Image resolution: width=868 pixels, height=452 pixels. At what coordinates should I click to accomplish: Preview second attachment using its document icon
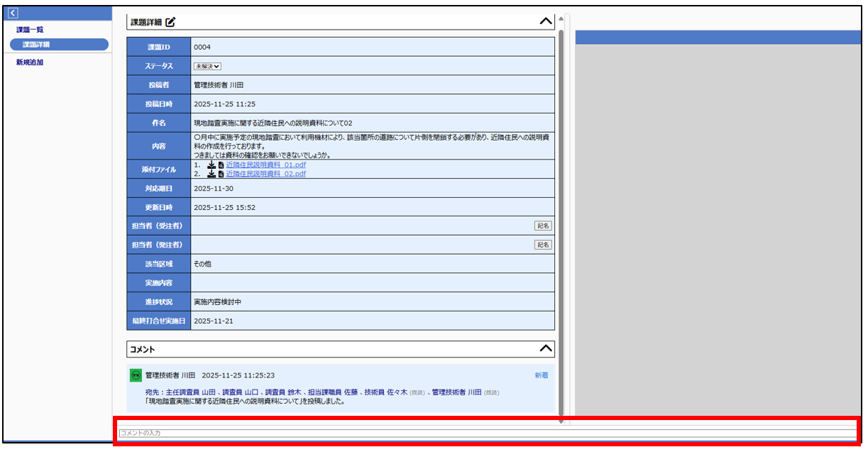click(221, 174)
